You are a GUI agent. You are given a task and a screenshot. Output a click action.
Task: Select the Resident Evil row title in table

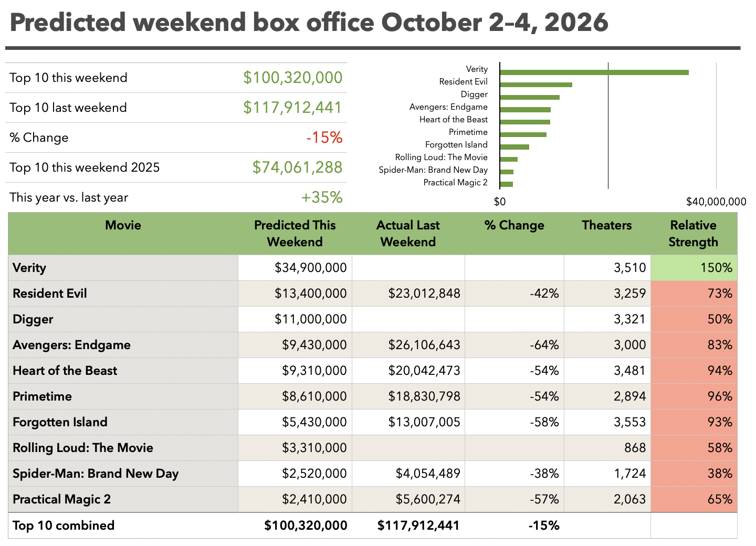[50, 293]
